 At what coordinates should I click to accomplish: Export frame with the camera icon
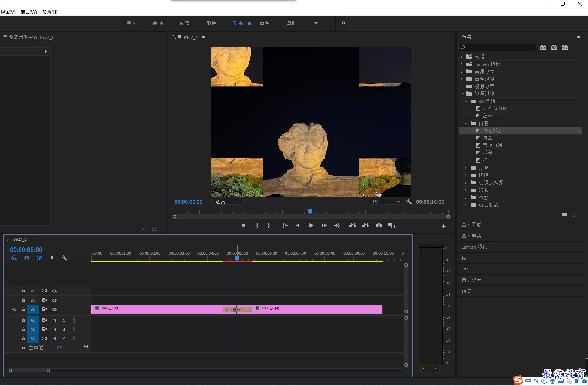pos(379,226)
